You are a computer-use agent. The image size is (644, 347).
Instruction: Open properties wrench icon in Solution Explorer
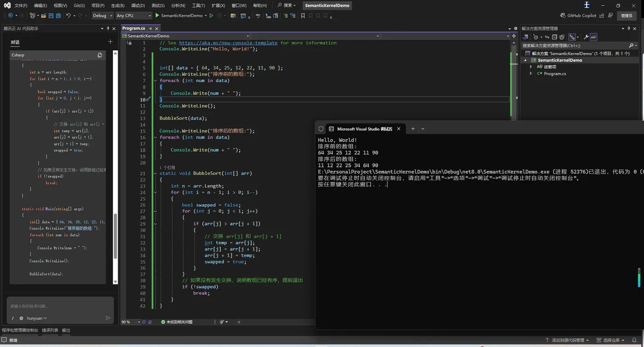coord(586,37)
